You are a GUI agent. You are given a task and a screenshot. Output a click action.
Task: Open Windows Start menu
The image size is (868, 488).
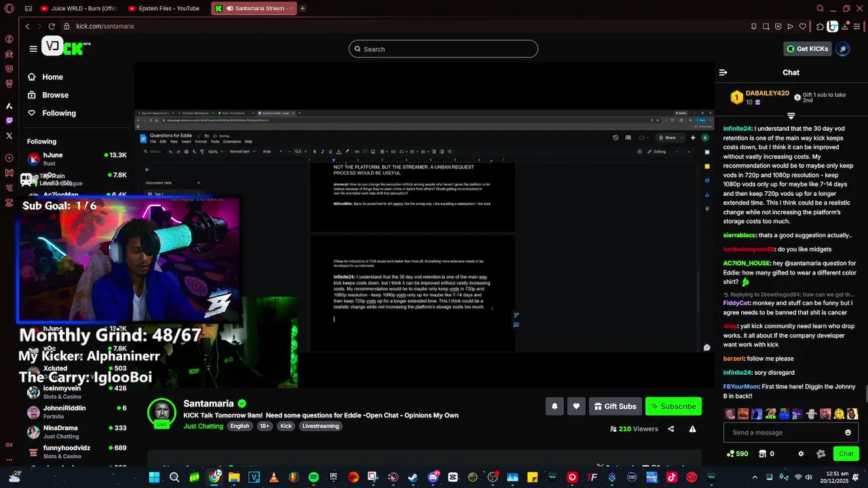(x=155, y=477)
